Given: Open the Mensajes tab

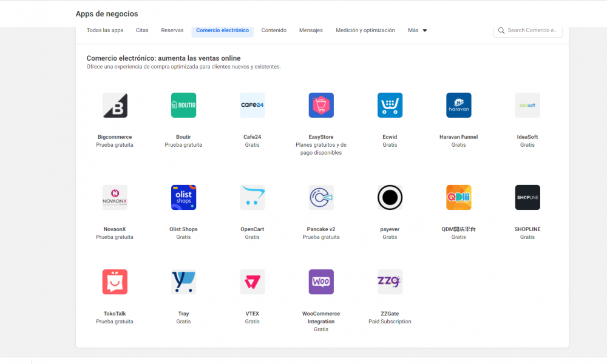Looking at the screenshot, I should click(311, 30).
